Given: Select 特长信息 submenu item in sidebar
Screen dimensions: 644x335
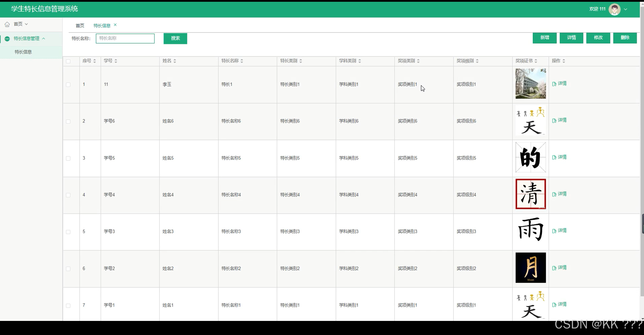Looking at the screenshot, I should point(23,52).
